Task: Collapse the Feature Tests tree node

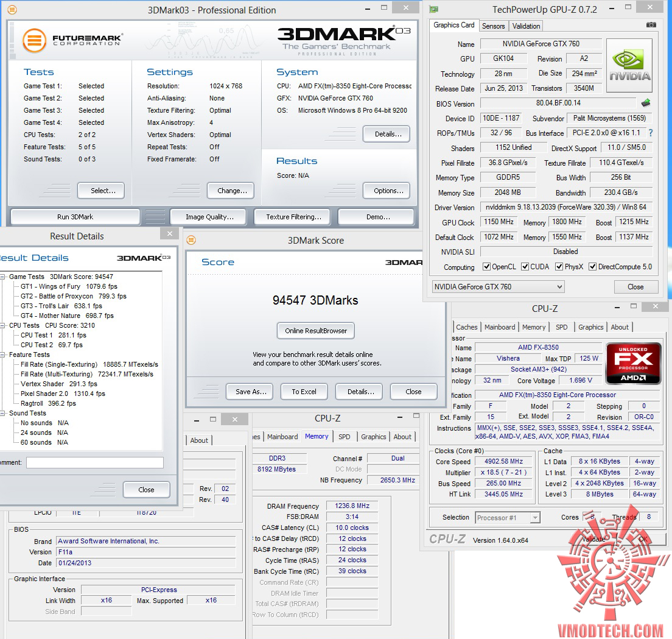Action: click(2, 355)
